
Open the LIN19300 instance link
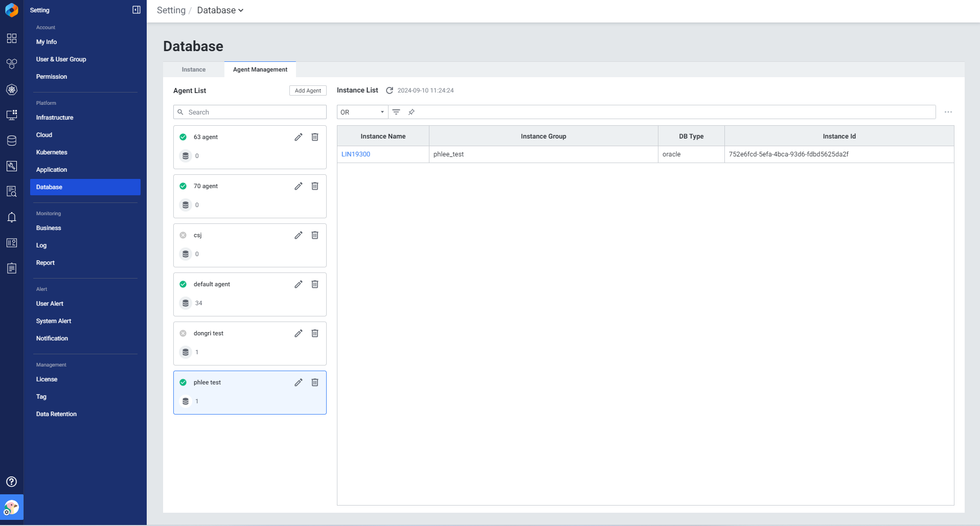click(x=356, y=154)
